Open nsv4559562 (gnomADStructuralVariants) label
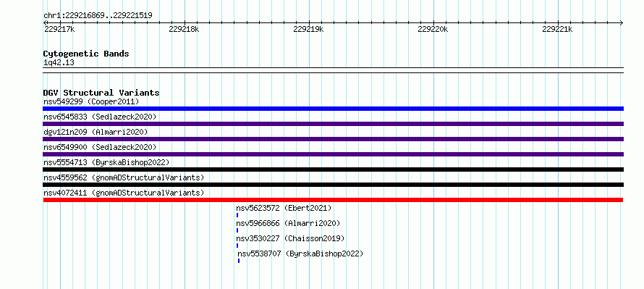 tap(124, 177)
